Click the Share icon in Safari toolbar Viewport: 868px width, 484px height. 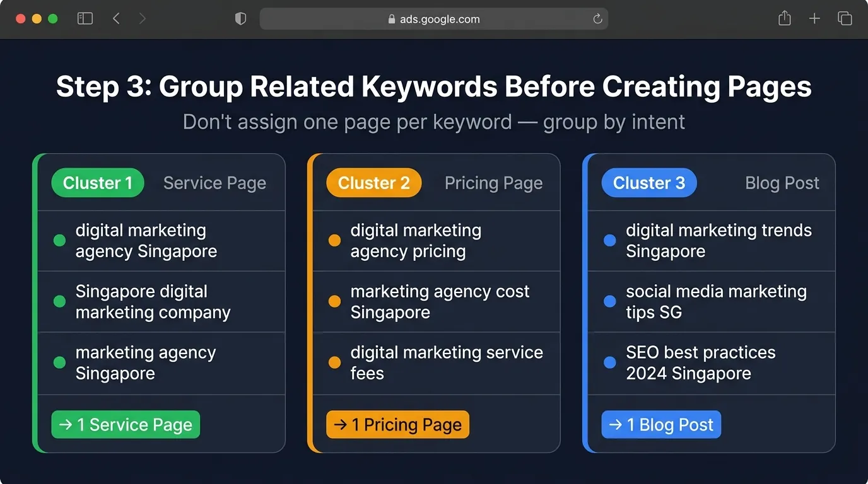784,18
